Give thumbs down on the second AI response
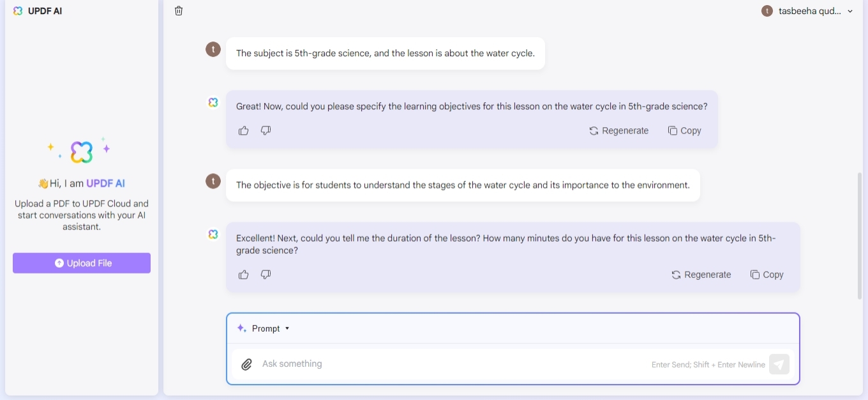868x400 pixels. coord(266,274)
